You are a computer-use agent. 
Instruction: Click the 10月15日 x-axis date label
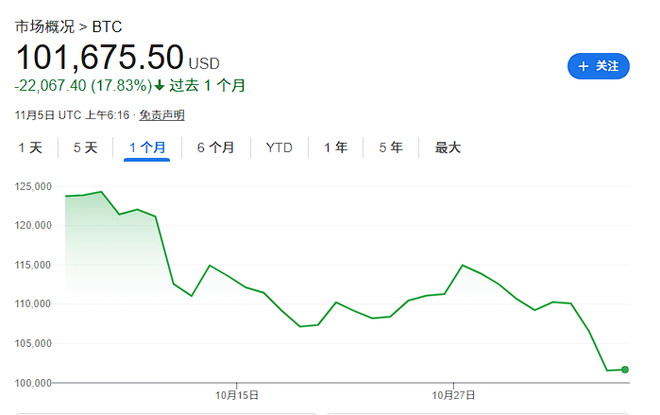point(236,395)
